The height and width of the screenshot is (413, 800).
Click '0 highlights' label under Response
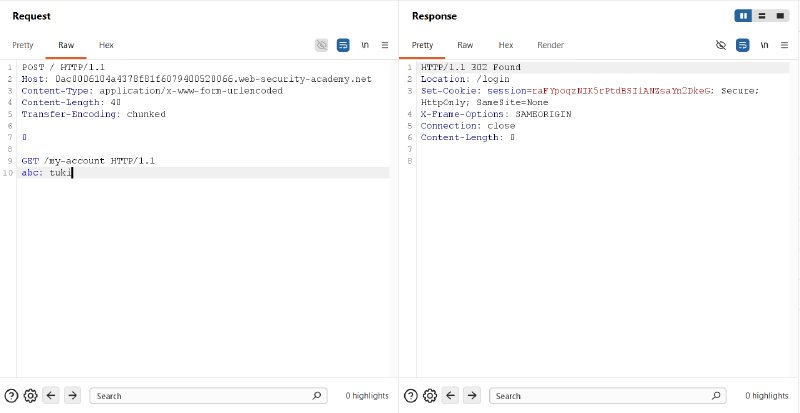pos(767,396)
